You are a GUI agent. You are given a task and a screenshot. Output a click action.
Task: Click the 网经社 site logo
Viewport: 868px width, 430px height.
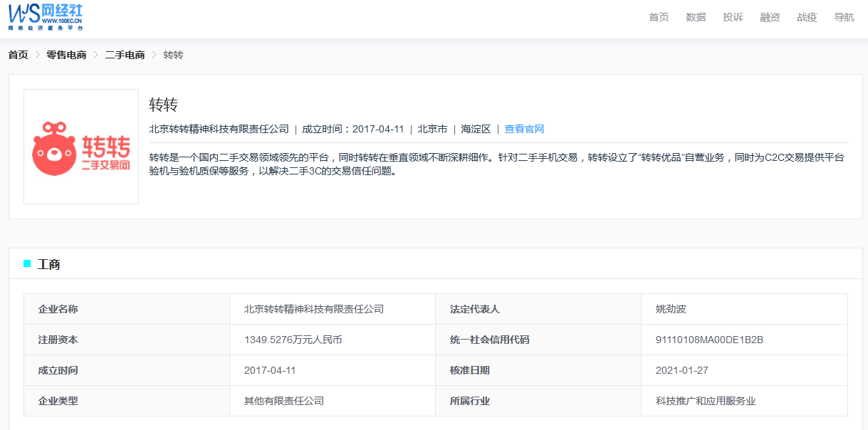coord(46,17)
